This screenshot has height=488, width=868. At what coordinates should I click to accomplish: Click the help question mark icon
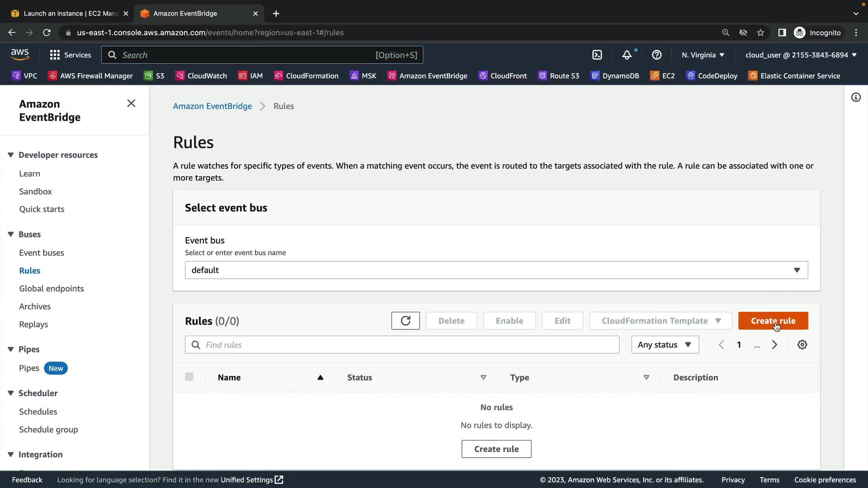click(656, 55)
